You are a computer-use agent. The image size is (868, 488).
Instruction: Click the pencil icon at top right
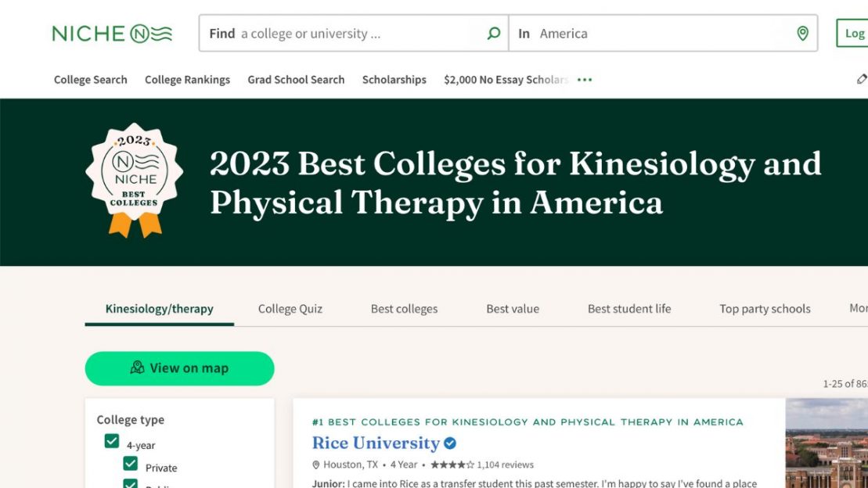click(862, 79)
